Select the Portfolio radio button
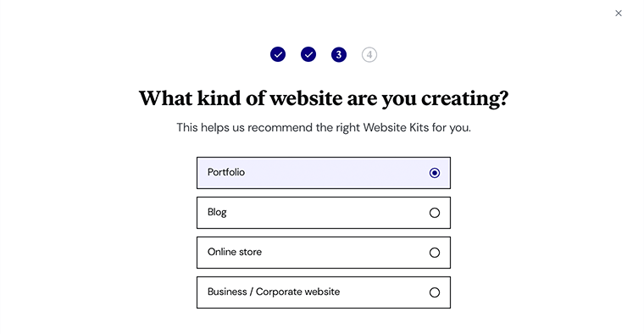The image size is (644, 334). coord(435,173)
